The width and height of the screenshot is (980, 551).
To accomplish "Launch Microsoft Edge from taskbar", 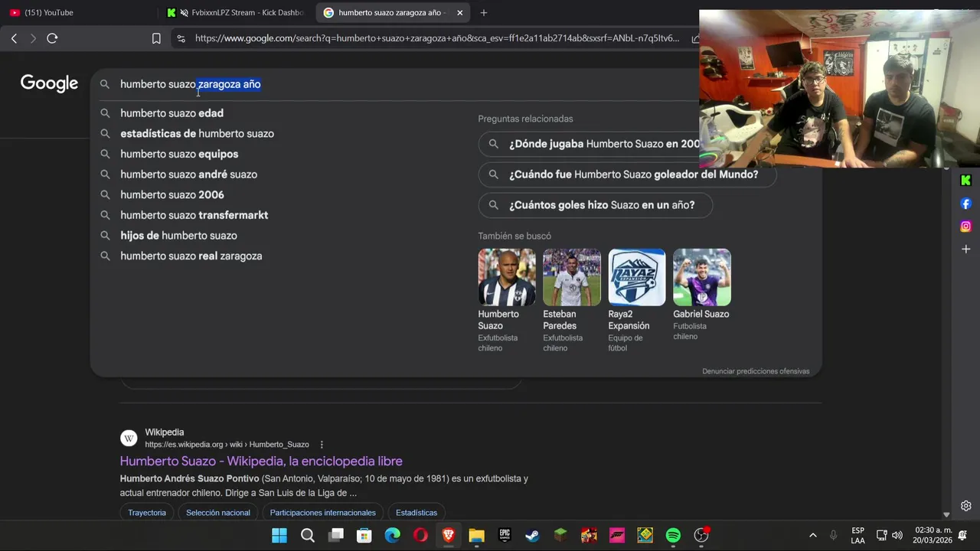I will click(392, 535).
